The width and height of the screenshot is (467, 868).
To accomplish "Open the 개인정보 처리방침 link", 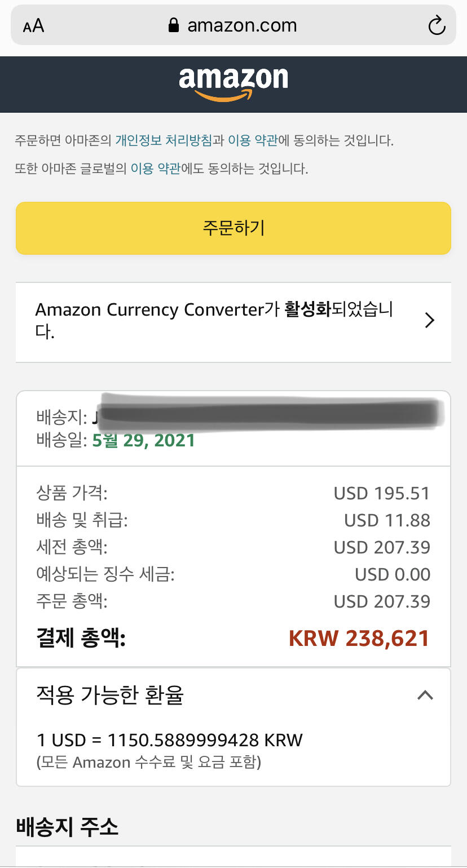I will click(x=164, y=140).
